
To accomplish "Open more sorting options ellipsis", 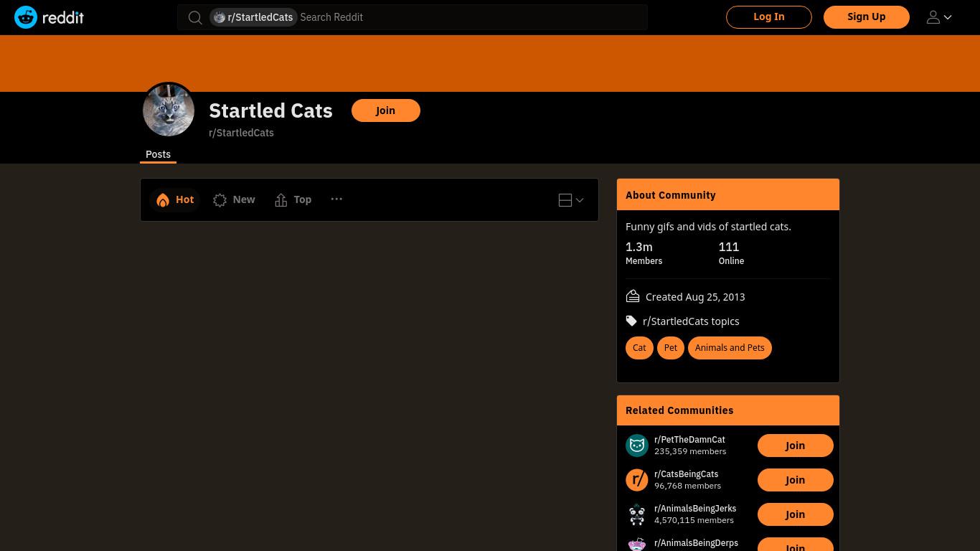I will click(336, 199).
